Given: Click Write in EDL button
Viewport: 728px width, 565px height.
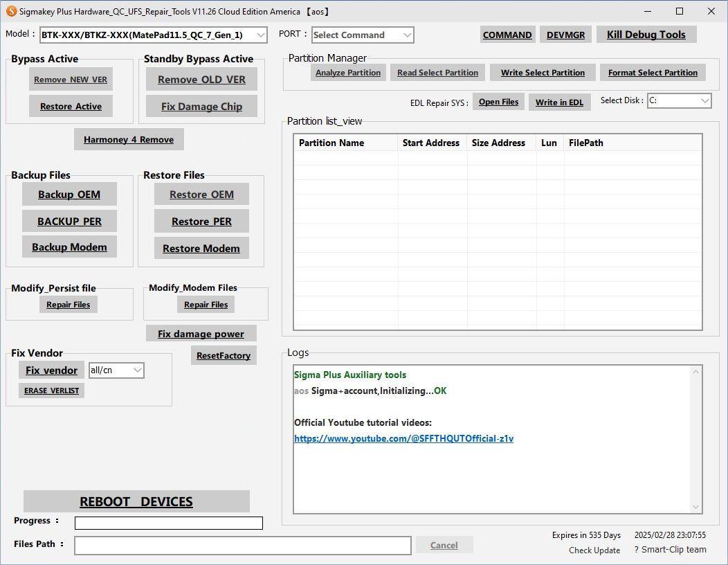Looking at the screenshot, I should pos(559,102).
